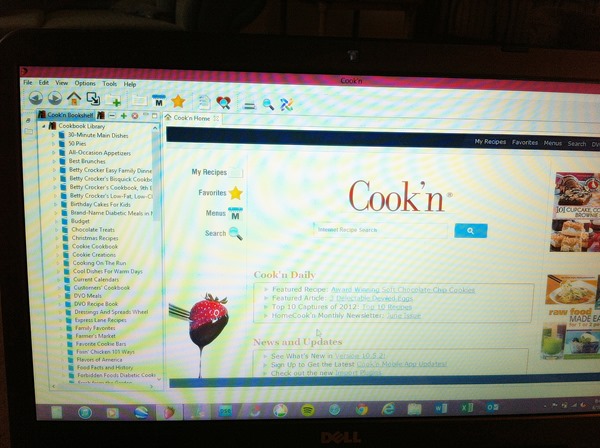600x448 pixels.
Task: Open the Tools menu
Action: pyautogui.click(x=109, y=83)
